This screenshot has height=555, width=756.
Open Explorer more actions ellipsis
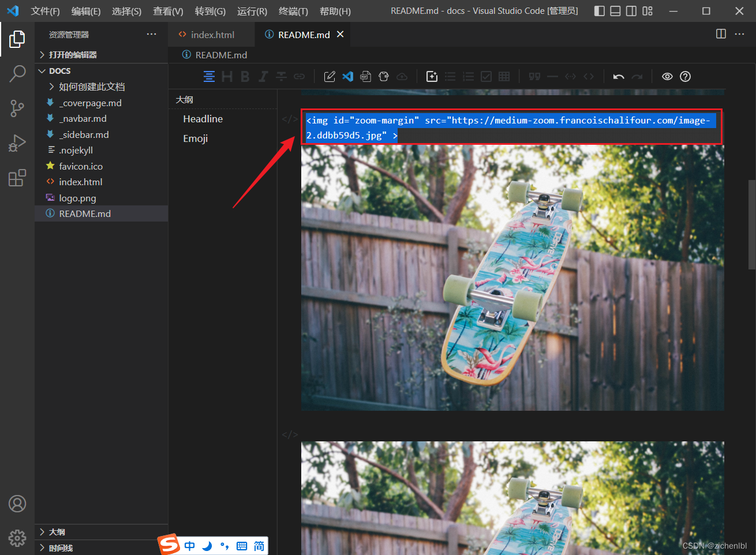click(x=151, y=34)
